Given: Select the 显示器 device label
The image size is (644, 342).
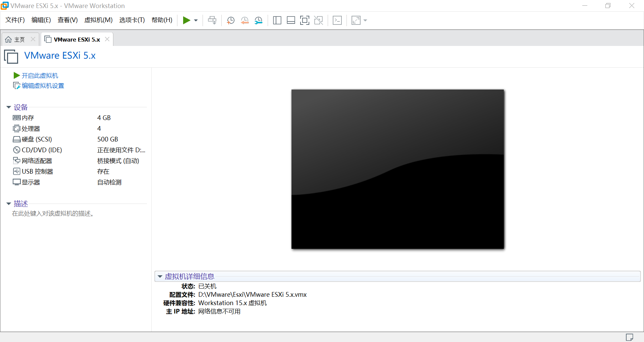Looking at the screenshot, I should [x=31, y=182].
